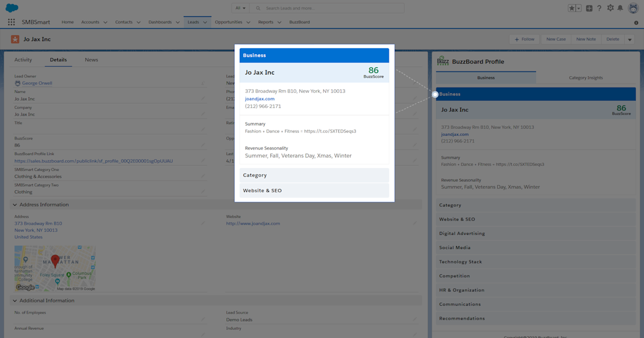The image size is (644, 338).
Task: Expand Recommendations section
Action: [536, 318]
